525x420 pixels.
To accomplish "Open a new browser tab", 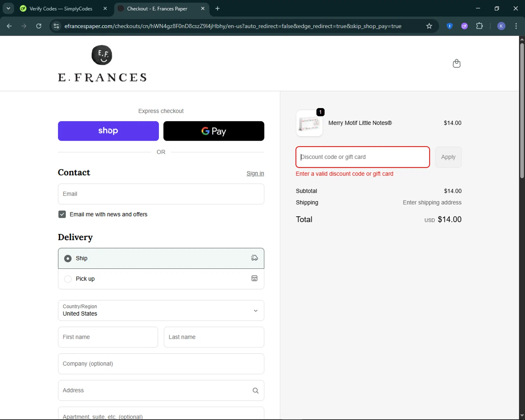I will point(217,8).
